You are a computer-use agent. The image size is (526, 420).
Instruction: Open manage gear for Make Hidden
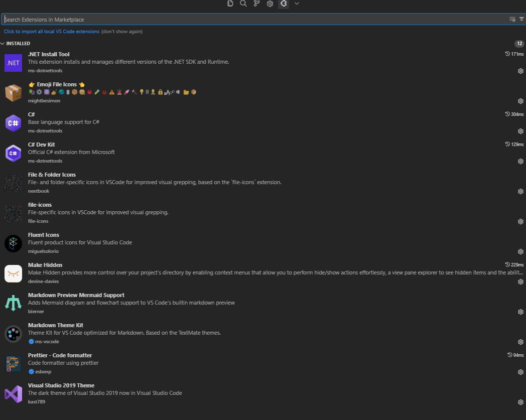click(520, 282)
